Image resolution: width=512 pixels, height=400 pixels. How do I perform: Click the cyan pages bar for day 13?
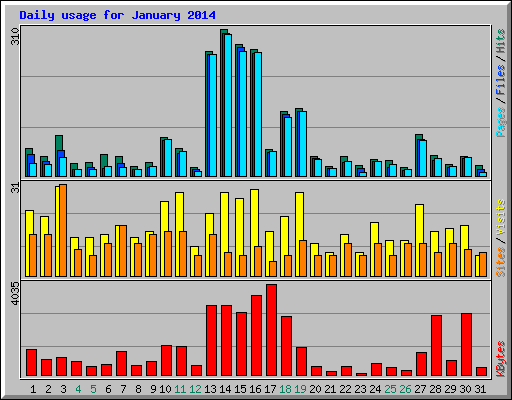213,115
